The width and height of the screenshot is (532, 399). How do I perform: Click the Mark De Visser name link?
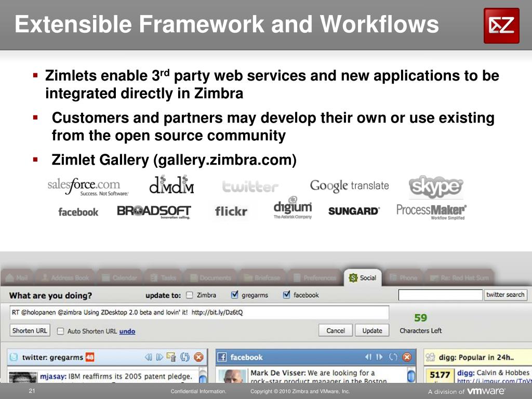[277, 373]
